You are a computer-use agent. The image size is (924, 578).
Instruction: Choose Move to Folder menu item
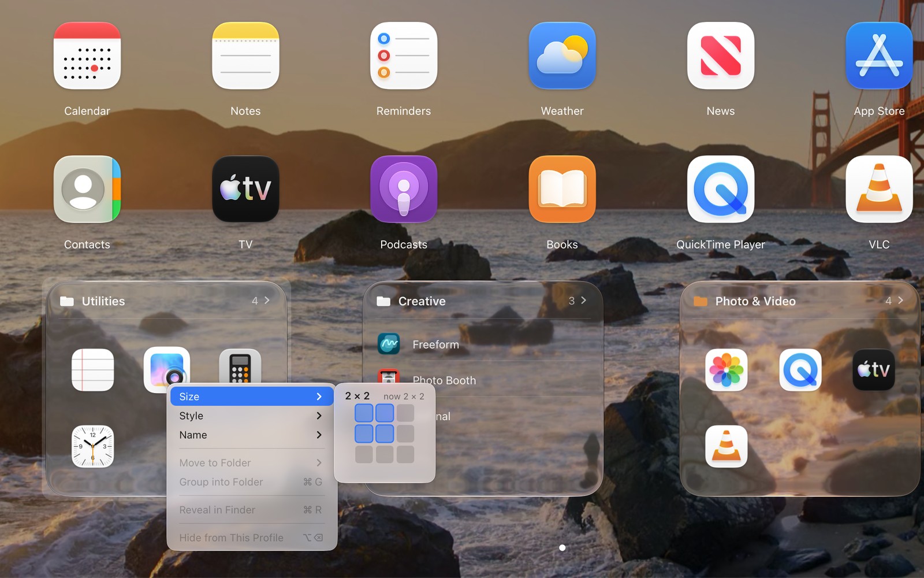(x=252, y=462)
